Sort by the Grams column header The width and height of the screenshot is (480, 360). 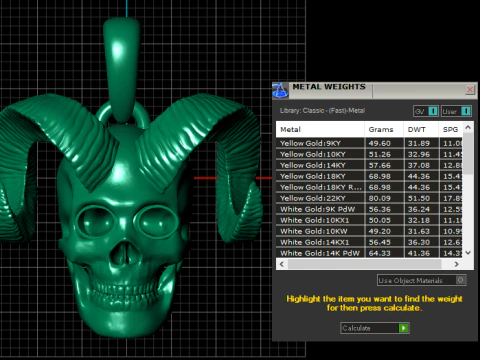pyautogui.click(x=384, y=129)
